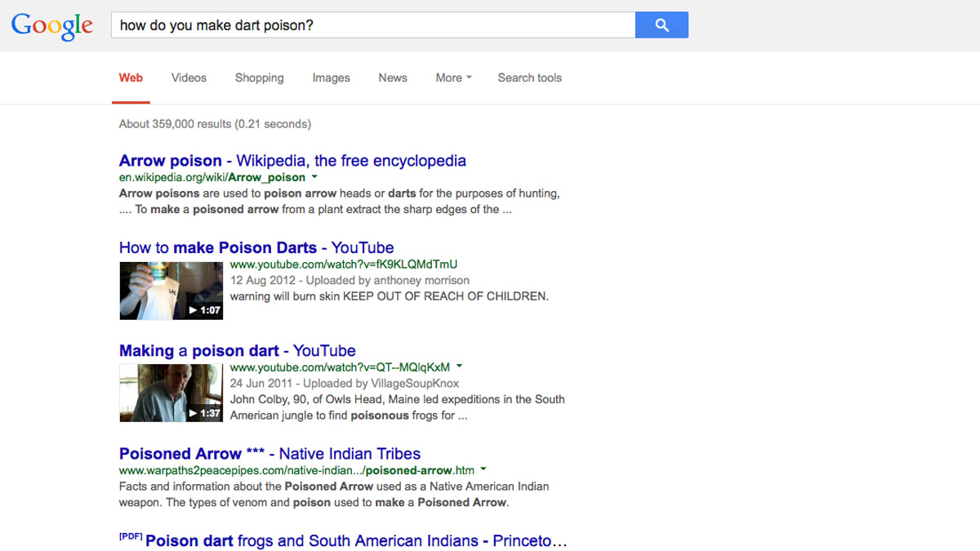Screen dimensions: 980x551
Task: Click the 'KEEP OUT OF REACH OF CHILDREN' snippet
Action: pyautogui.click(x=446, y=296)
